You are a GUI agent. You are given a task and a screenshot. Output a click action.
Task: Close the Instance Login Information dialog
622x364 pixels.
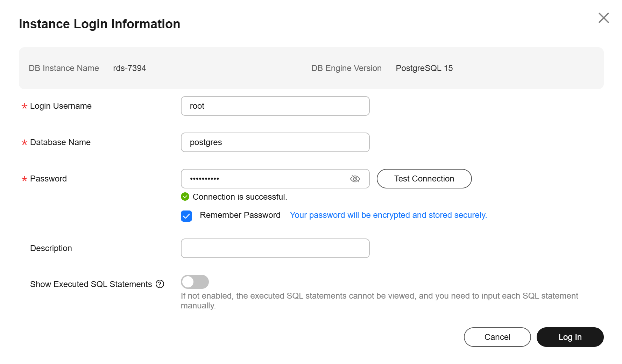pyautogui.click(x=603, y=18)
